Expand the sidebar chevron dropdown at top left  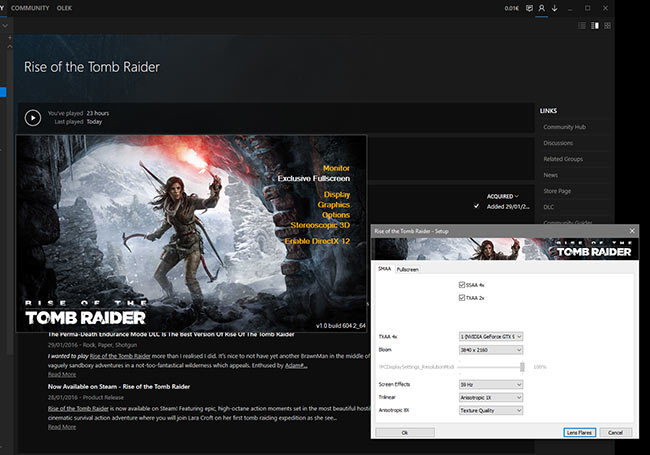coord(5,26)
